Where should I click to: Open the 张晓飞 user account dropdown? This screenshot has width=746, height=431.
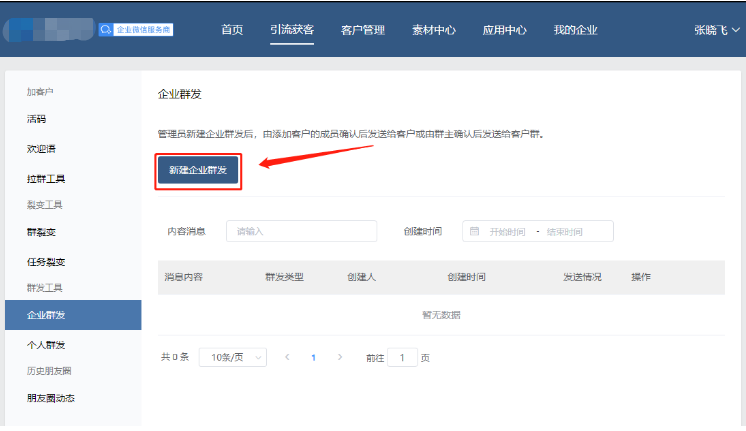click(718, 30)
